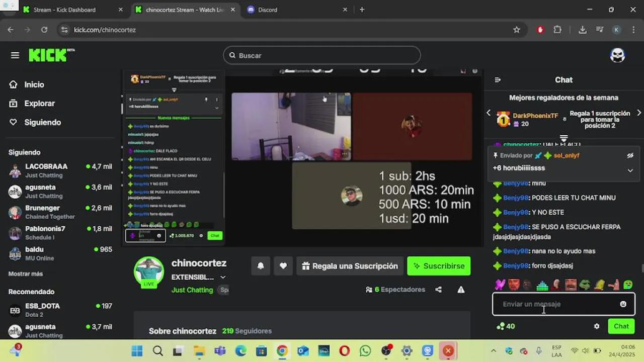Screen dimensions: 644x362
Task: Select the green vomiting face emote
Action: click(628, 285)
